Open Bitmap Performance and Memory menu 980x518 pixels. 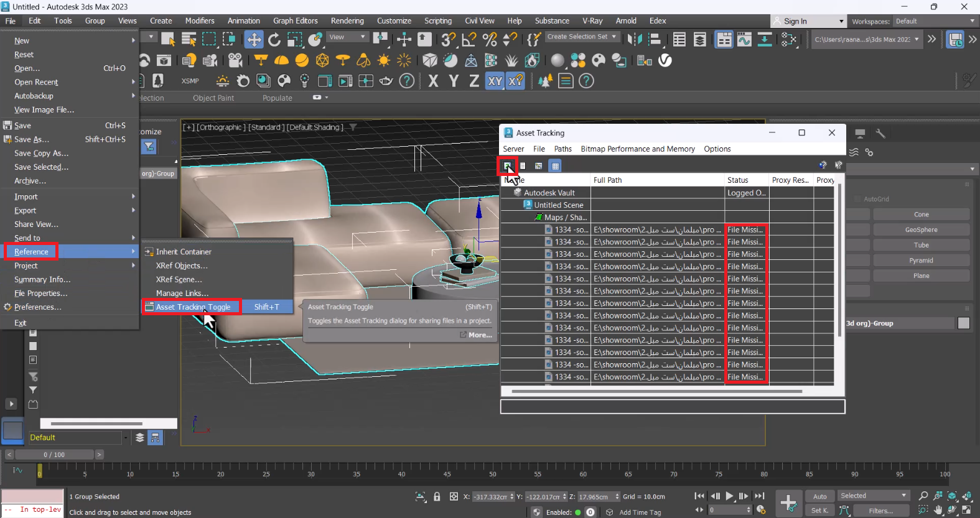[638, 149]
